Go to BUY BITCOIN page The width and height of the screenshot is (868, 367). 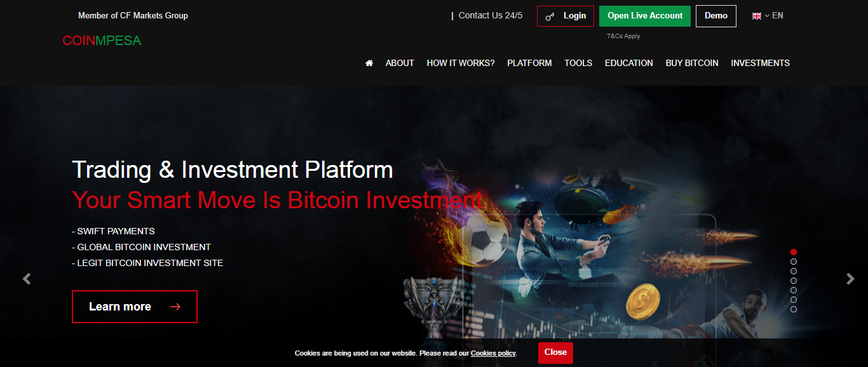pyautogui.click(x=692, y=63)
